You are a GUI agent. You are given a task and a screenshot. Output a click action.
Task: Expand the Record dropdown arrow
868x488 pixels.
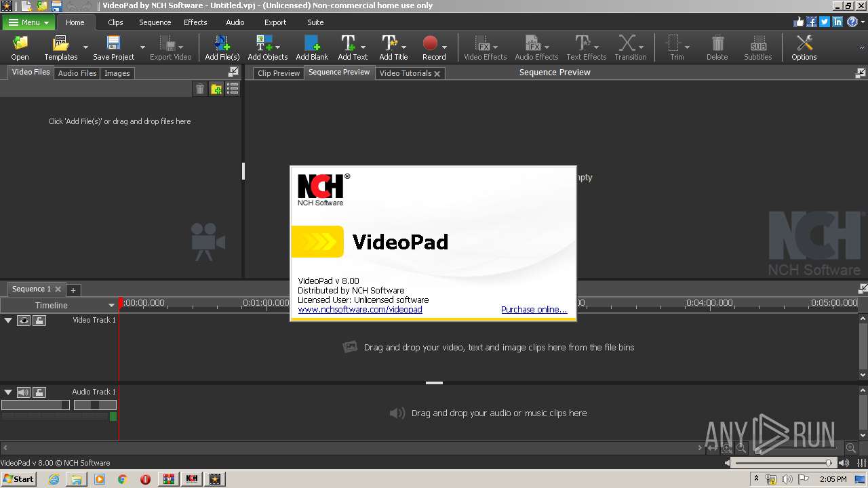pos(444,47)
